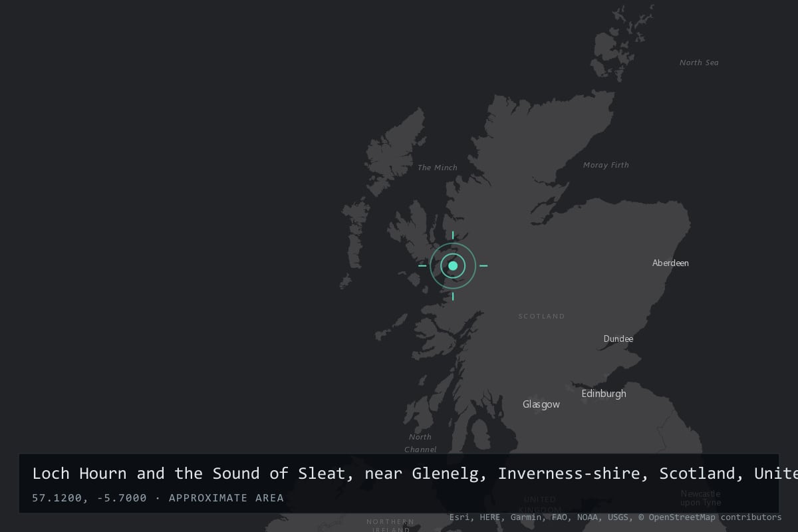
Task: Select the Aberdeen city label
Action: click(670, 263)
